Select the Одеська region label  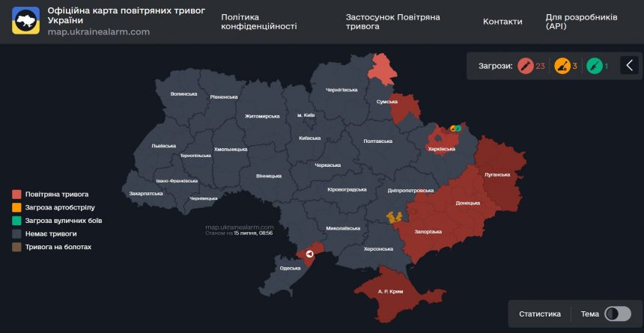point(290,268)
